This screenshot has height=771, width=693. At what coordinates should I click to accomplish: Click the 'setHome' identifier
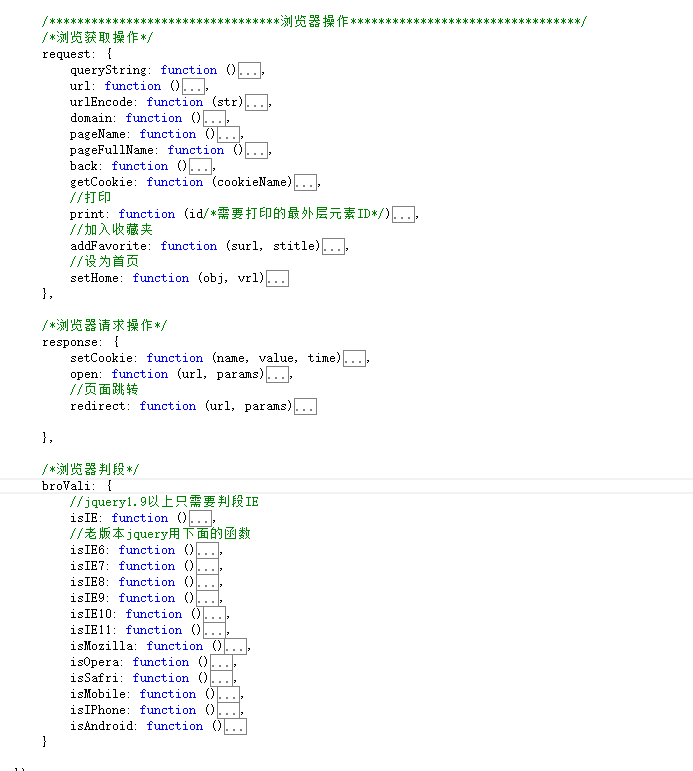(x=94, y=278)
